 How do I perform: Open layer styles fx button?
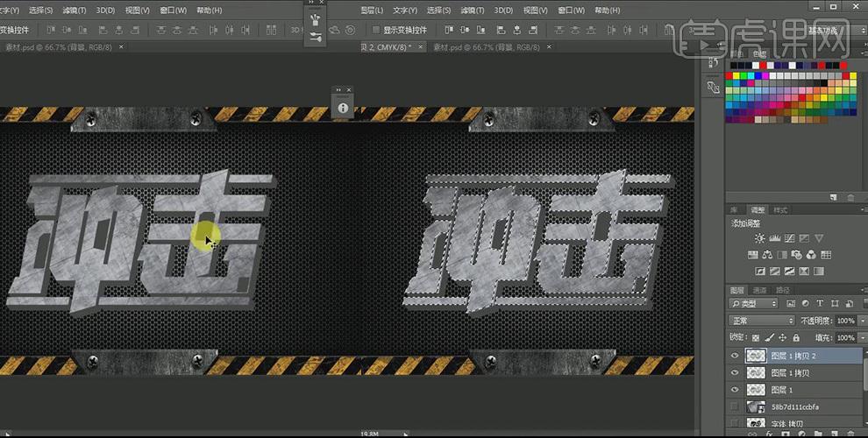coord(768,434)
